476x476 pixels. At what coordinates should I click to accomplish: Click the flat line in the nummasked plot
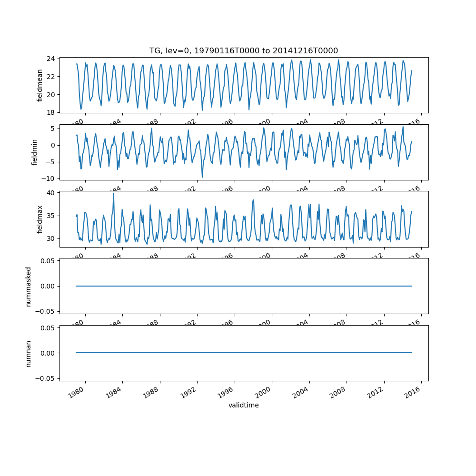(244, 286)
